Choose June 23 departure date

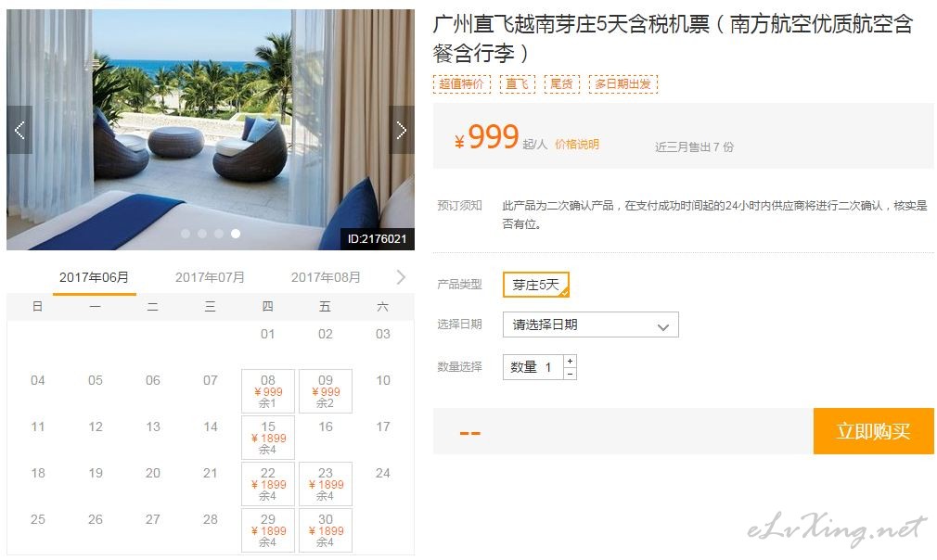point(325,484)
